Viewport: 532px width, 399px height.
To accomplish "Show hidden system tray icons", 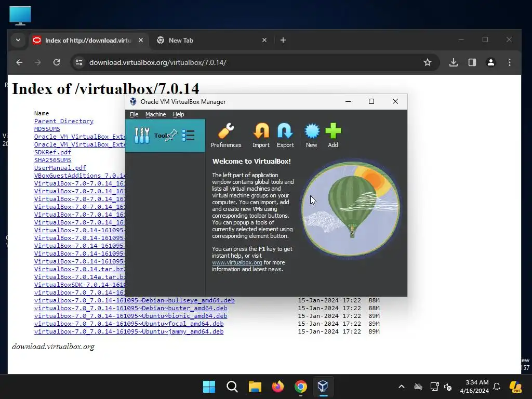I will coord(402,387).
